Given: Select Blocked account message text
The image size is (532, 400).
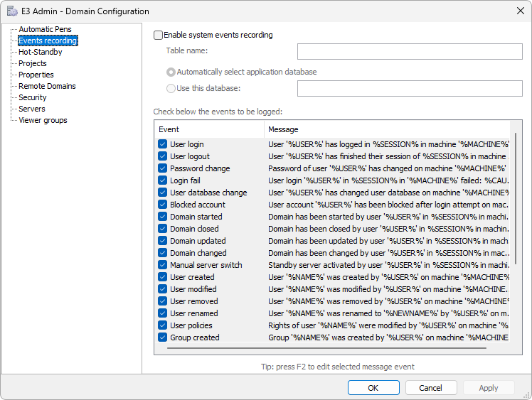Looking at the screenshot, I should point(388,205).
